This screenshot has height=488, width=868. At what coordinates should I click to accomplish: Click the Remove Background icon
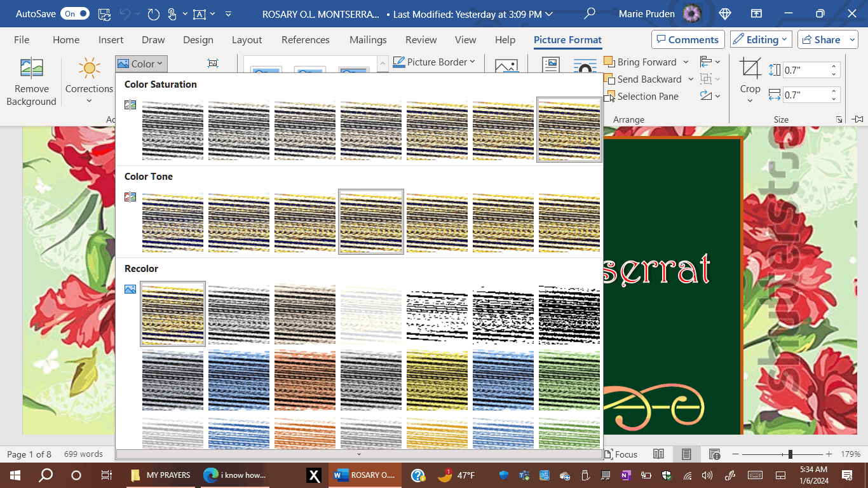pyautogui.click(x=31, y=69)
